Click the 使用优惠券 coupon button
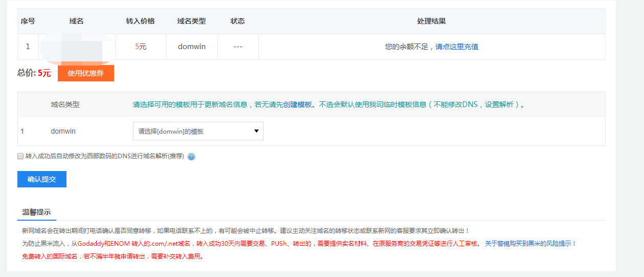This screenshot has width=644, height=277. 85,73
